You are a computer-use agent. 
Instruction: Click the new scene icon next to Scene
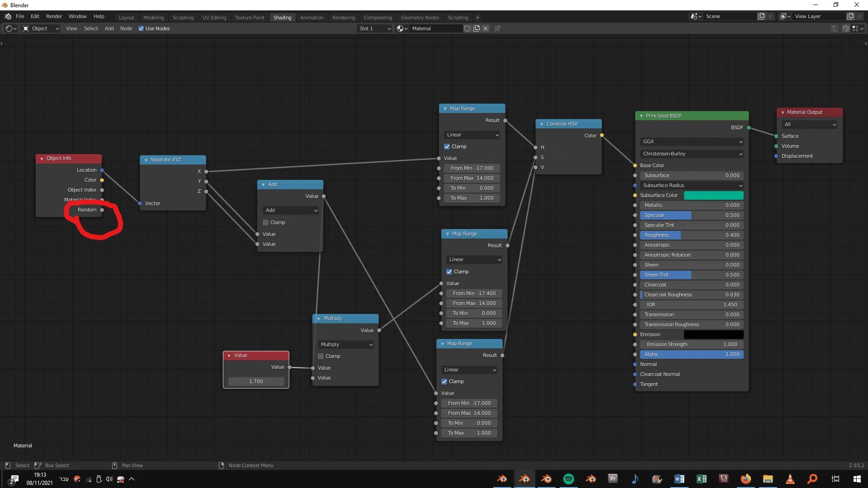pos(761,16)
